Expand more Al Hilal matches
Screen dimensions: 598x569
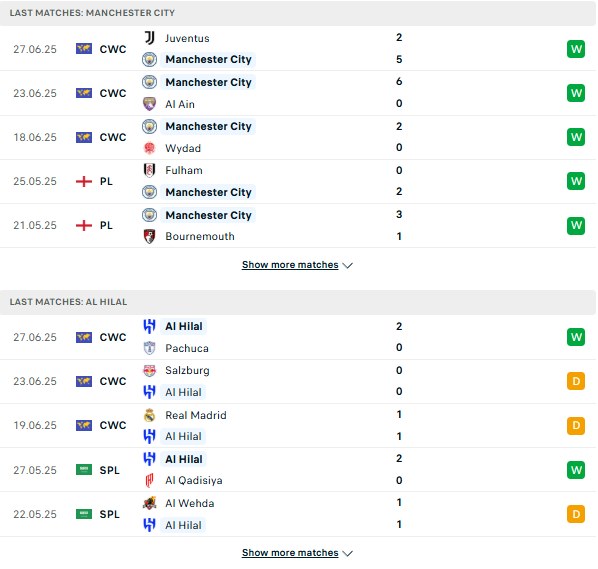[x=290, y=553]
